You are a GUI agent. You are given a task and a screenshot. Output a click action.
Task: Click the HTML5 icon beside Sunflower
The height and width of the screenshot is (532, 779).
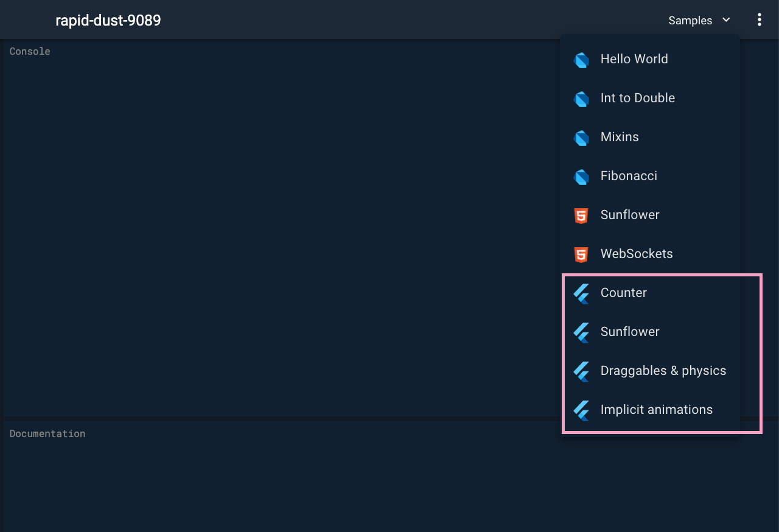click(x=581, y=215)
